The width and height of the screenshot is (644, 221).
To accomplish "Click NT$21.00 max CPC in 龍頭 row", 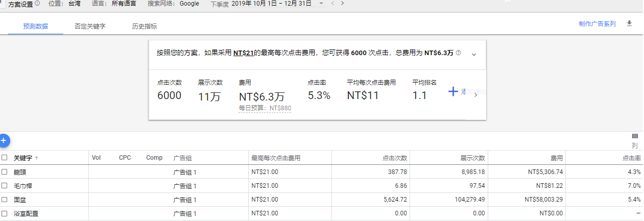I will click(265, 172).
